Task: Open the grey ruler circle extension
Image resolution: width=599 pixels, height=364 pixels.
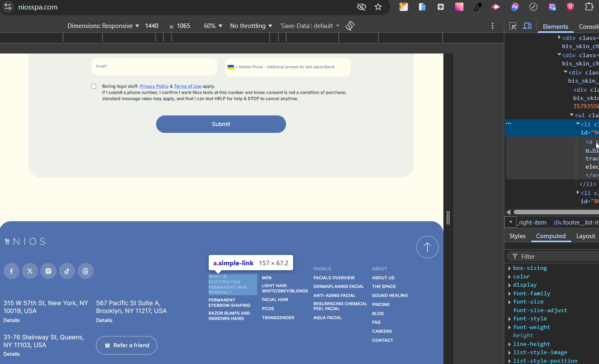Action: (x=533, y=7)
